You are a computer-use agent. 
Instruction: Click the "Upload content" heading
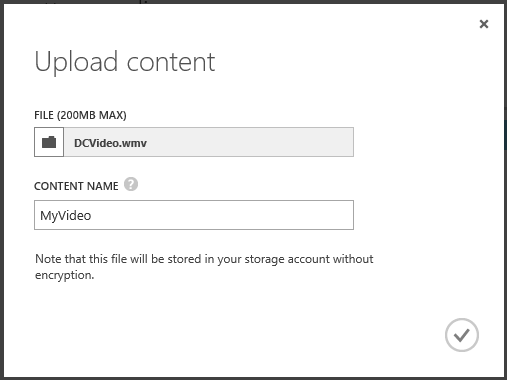[125, 62]
